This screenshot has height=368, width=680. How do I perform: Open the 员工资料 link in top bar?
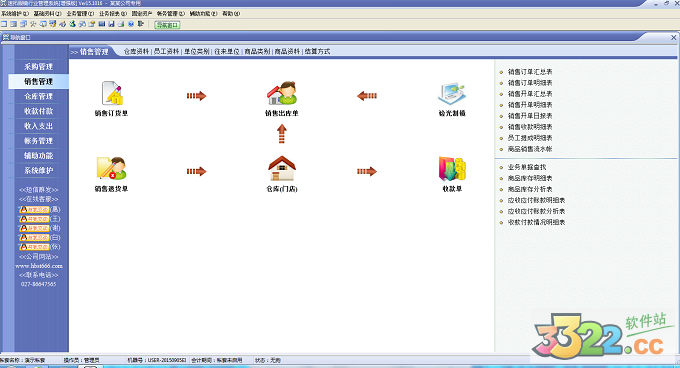click(x=167, y=52)
